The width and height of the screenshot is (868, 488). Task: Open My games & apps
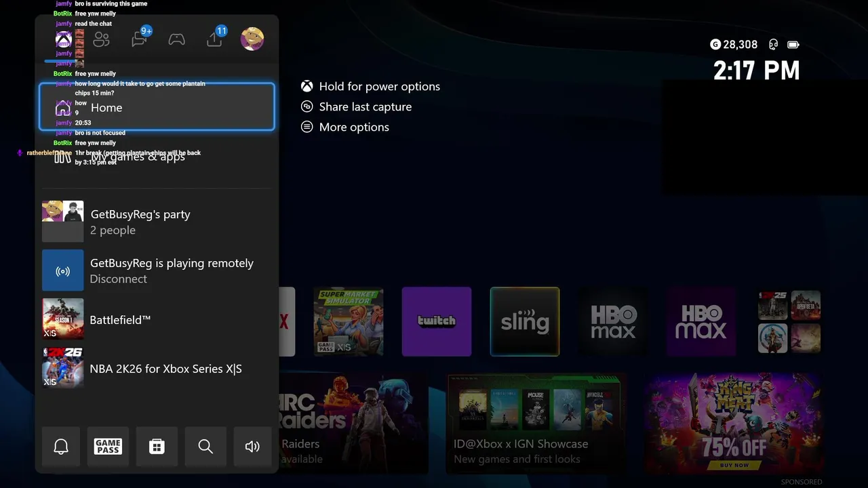click(x=157, y=157)
